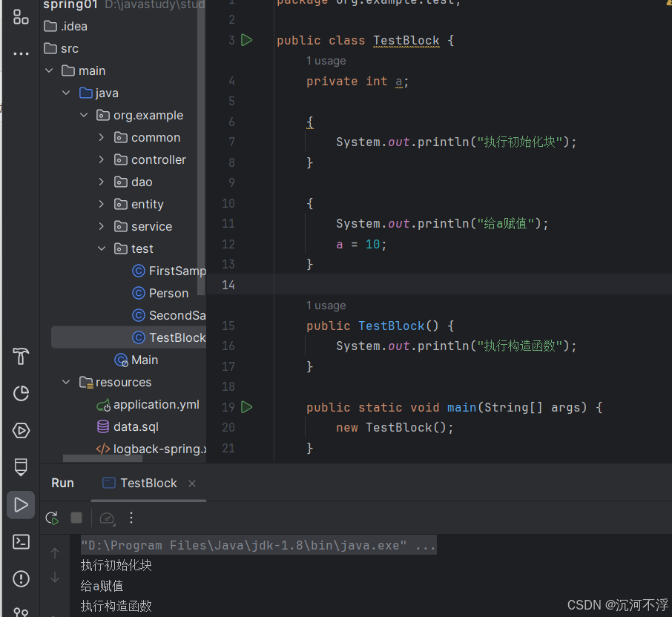The height and width of the screenshot is (617, 672).
Task: Open data.sql file
Action: pos(128,427)
